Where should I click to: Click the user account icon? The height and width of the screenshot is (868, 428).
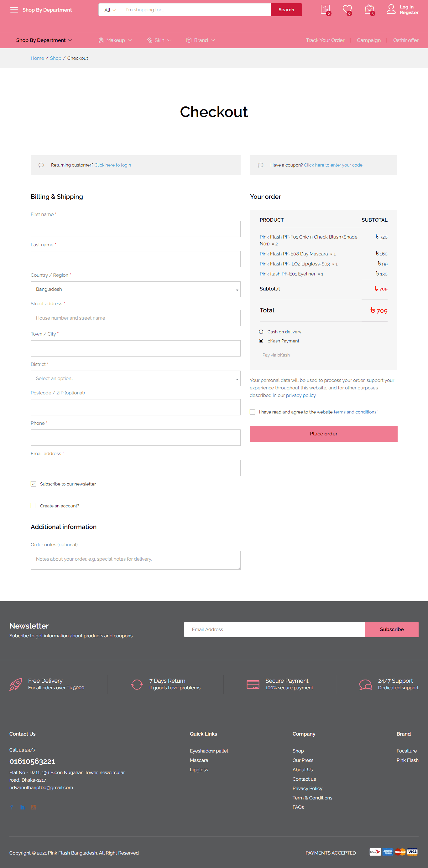391,9
